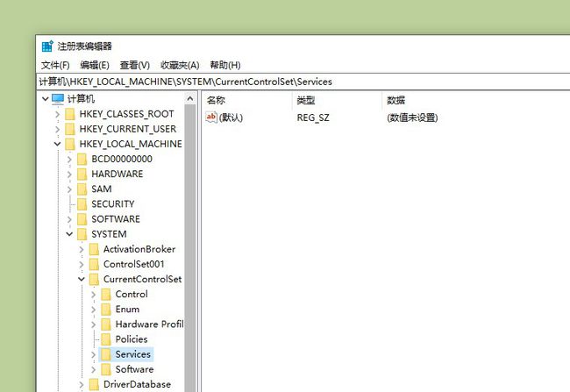Click the BCD00000000 folder icon
Viewport: 570px width, 392px height.
click(x=82, y=160)
